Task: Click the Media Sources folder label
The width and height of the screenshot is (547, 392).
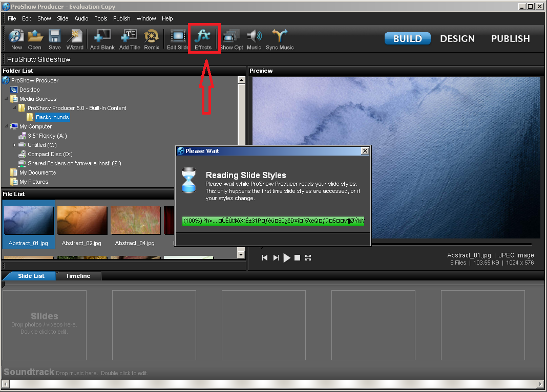Action: [x=38, y=99]
